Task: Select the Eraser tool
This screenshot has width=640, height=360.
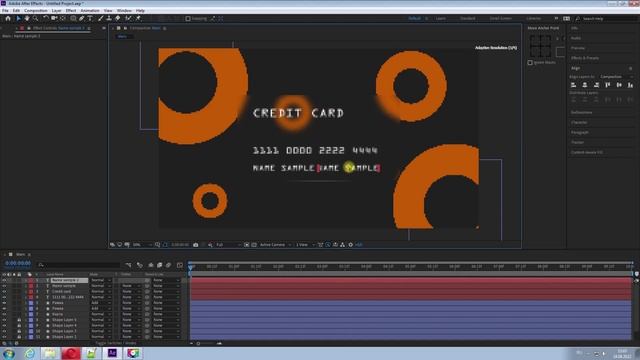Action: [x=118, y=18]
